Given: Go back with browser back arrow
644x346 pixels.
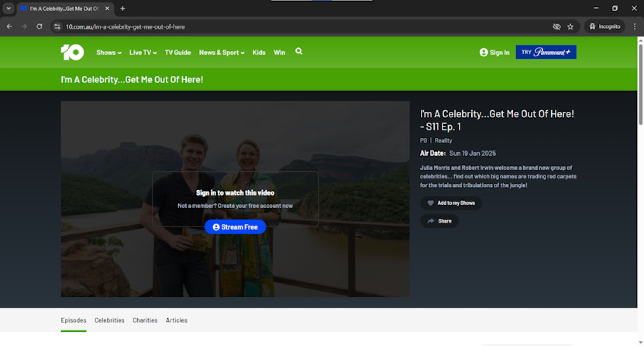Looking at the screenshot, I should (x=9, y=26).
